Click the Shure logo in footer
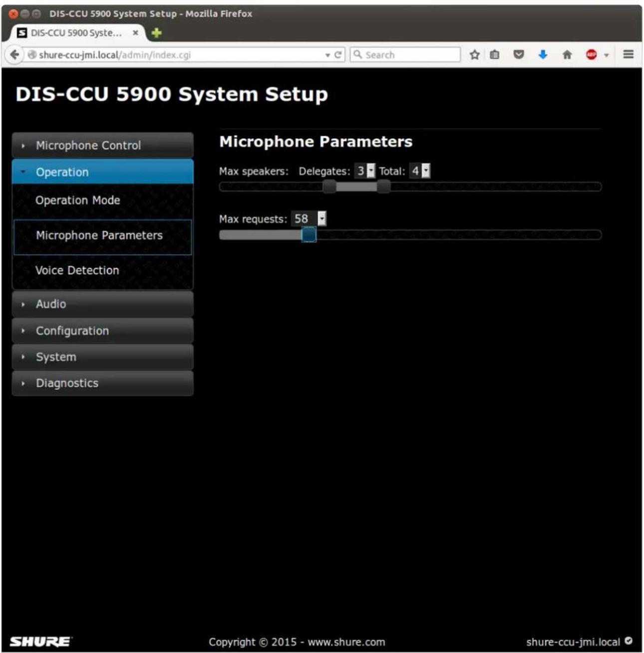This screenshot has height=653, width=644. point(41,642)
